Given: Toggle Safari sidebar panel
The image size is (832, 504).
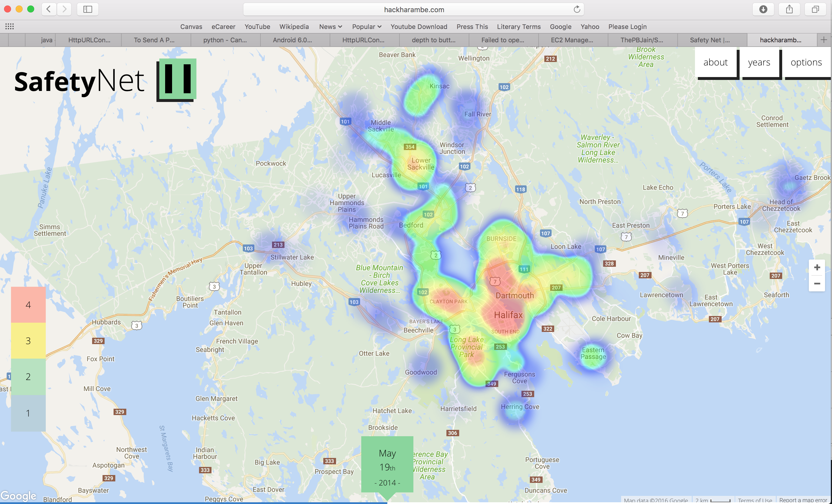Looking at the screenshot, I should [x=88, y=10].
